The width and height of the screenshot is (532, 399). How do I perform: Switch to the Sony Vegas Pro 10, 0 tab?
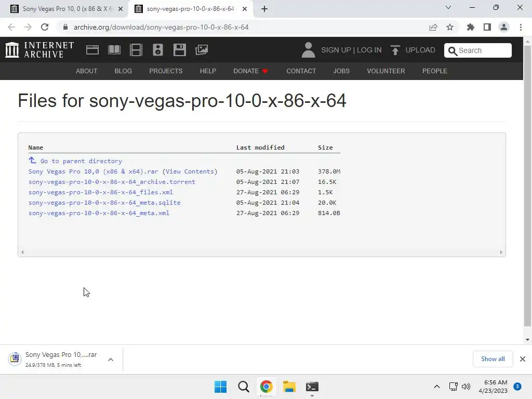pyautogui.click(x=67, y=9)
